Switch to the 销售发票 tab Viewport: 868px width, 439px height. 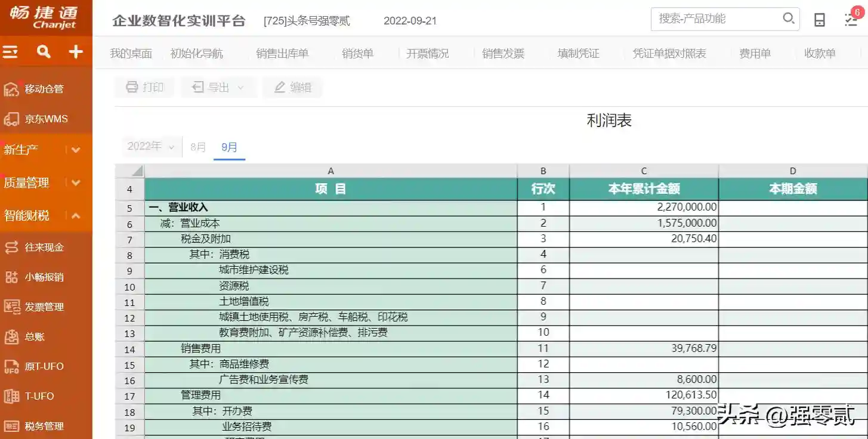pyautogui.click(x=503, y=54)
